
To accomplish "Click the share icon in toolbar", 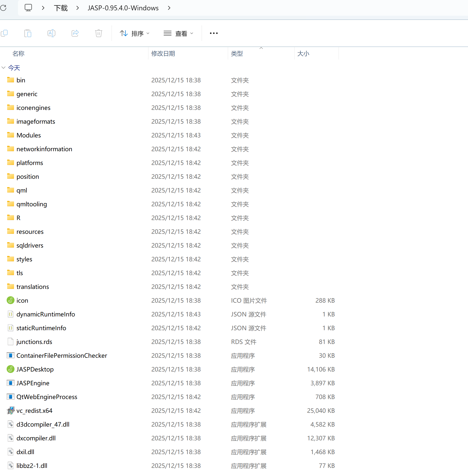I will pyautogui.click(x=75, y=33).
